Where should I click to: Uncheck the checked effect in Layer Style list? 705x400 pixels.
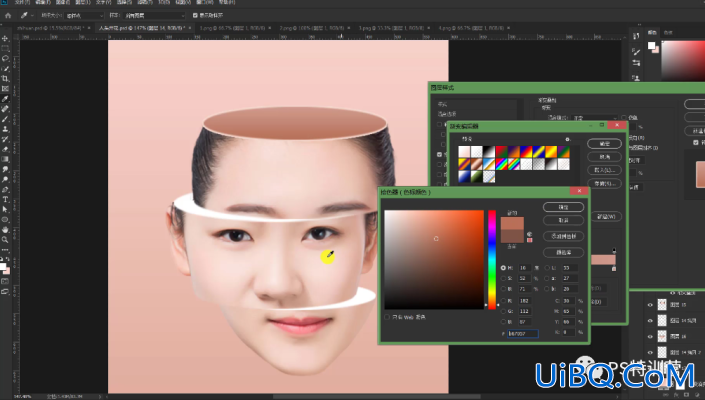[439, 154]
